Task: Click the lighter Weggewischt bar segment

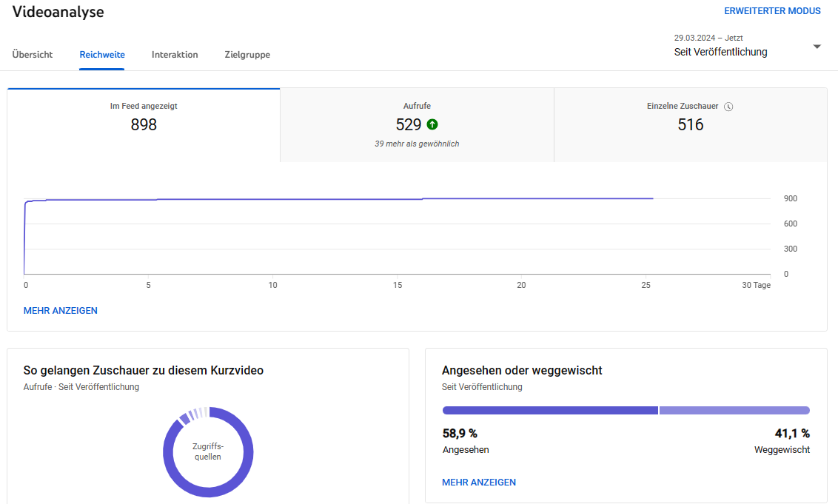Action: 734,410
